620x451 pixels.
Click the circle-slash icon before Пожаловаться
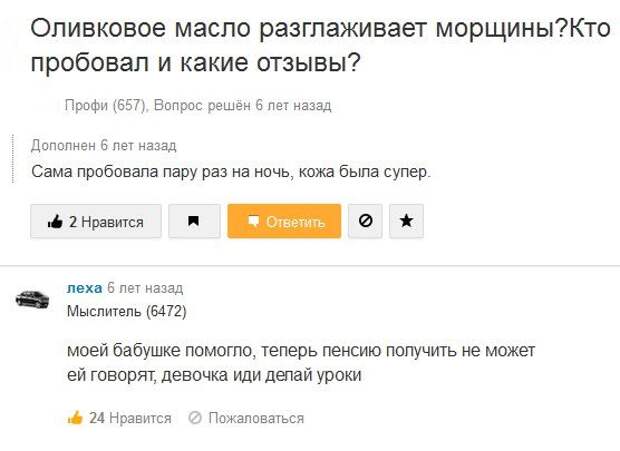(x=195, y=418)
